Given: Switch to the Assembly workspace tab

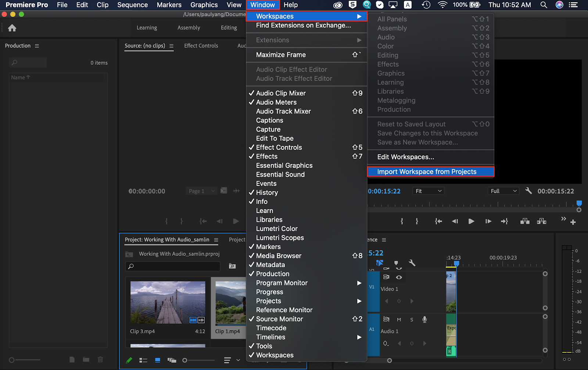Looking at the screenshot, I should click(x=189, y=28).
